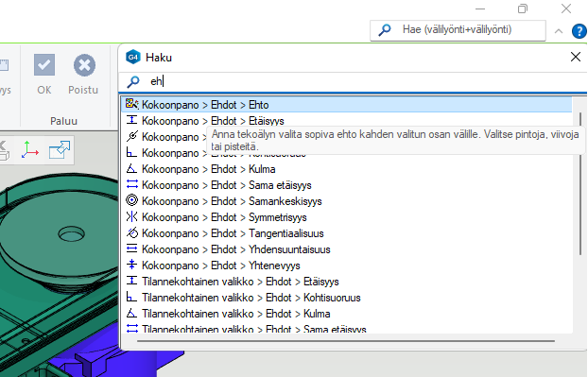
Task: Click the Kulma icon in Tilannekohtainen valikko row
Action: click(x=131, y=313)
